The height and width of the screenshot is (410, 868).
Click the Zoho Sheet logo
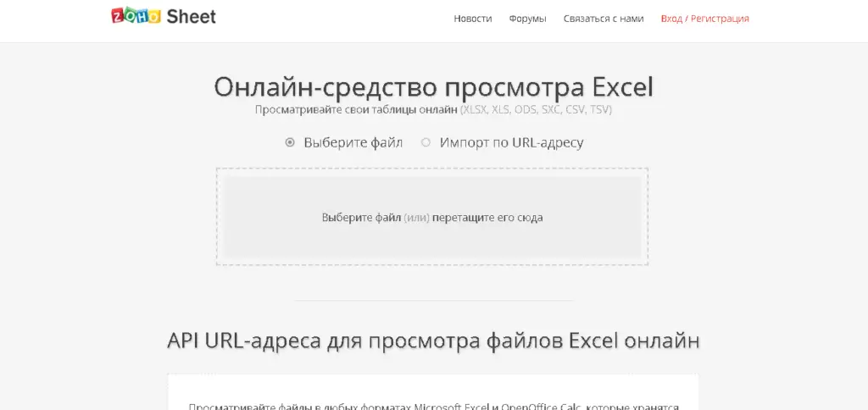click(164, 16)
